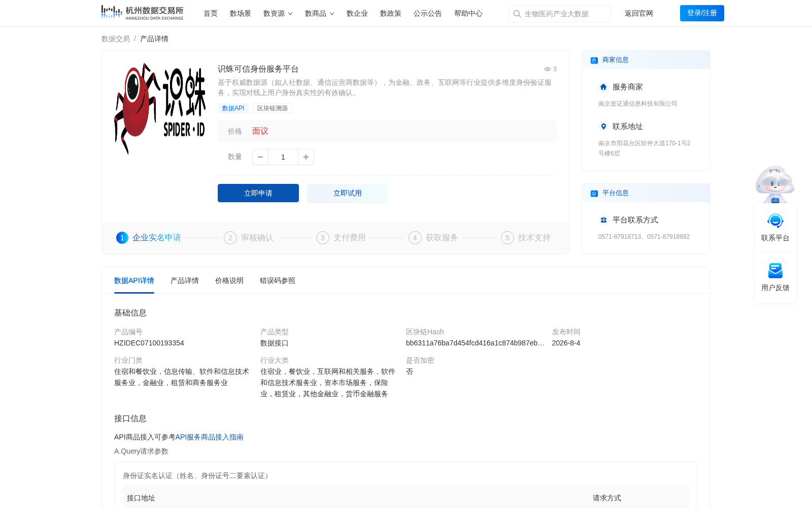
Task: Select the 数据API详情 tab
Action: (x=134, y=280)
